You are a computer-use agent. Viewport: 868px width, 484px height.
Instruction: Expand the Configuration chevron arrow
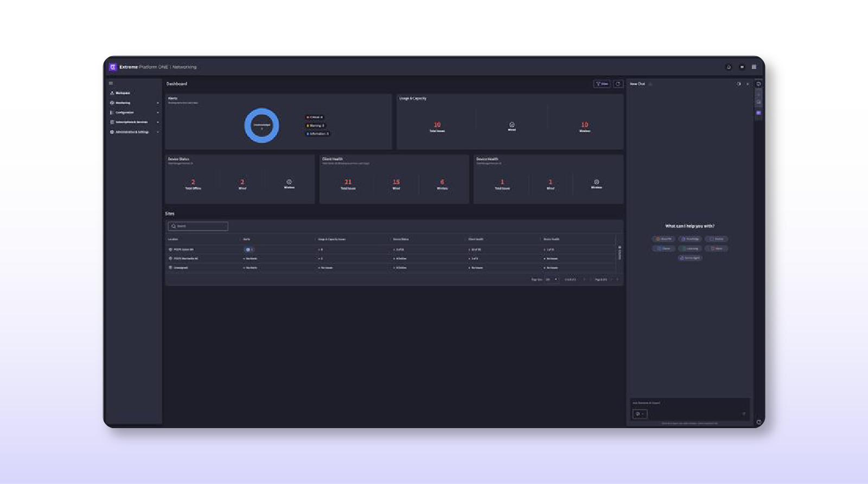click(x=158, y=112)
